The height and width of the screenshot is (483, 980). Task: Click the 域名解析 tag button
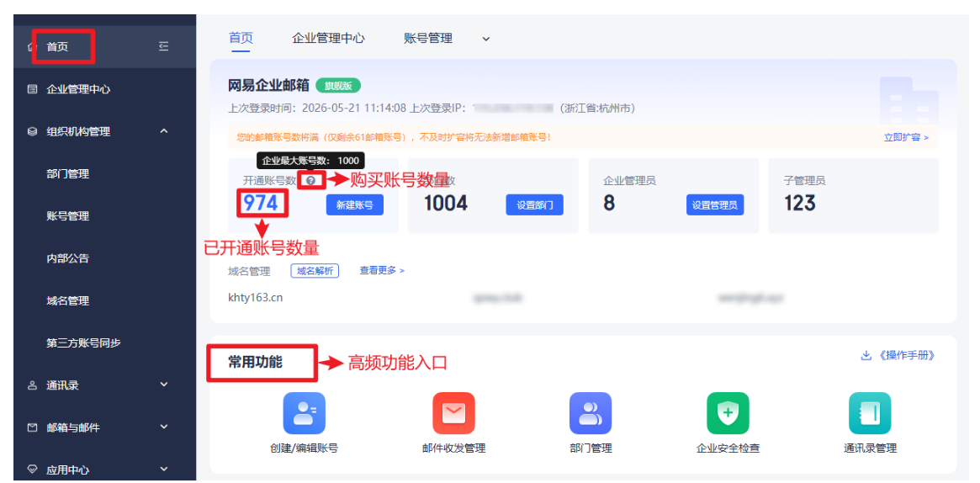point(315,271)
